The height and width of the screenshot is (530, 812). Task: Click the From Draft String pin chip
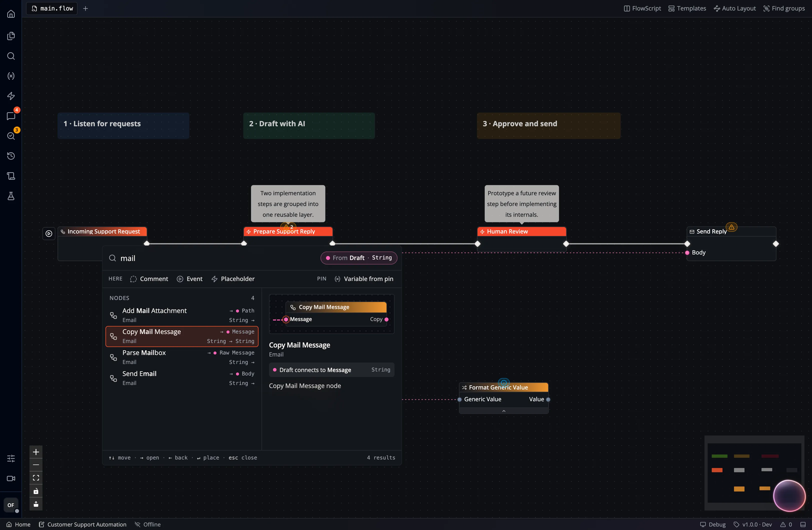[x=359, y=258]
